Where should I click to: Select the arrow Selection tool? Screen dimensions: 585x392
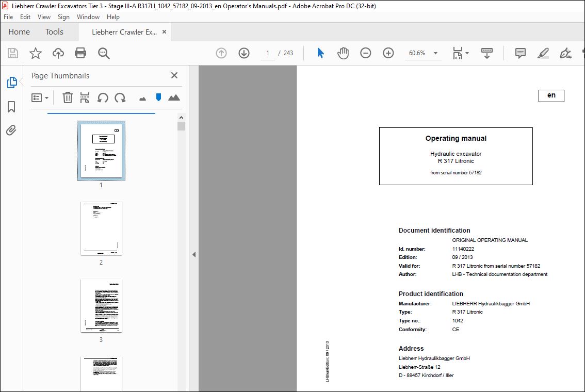click(x=320, y=53)
